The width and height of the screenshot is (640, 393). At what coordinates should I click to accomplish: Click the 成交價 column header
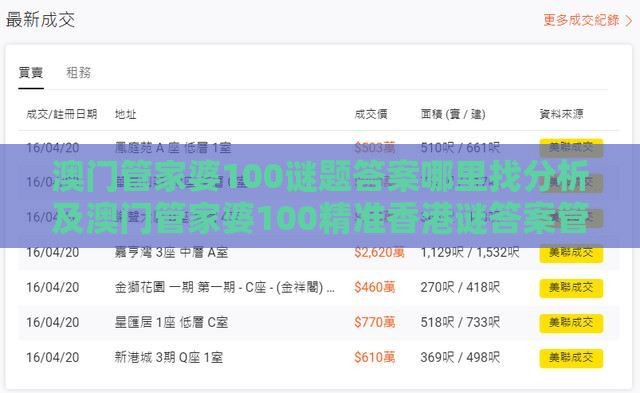[371, 114]
